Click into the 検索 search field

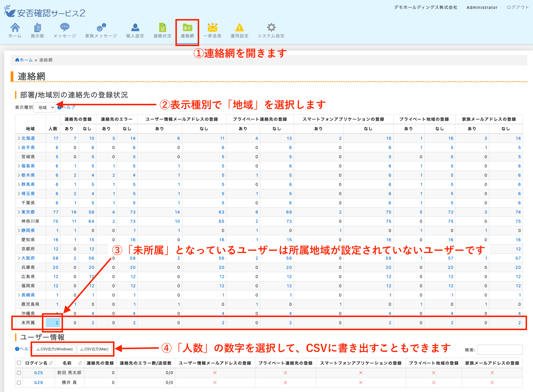pyautogui.click(x=500, y=350)
